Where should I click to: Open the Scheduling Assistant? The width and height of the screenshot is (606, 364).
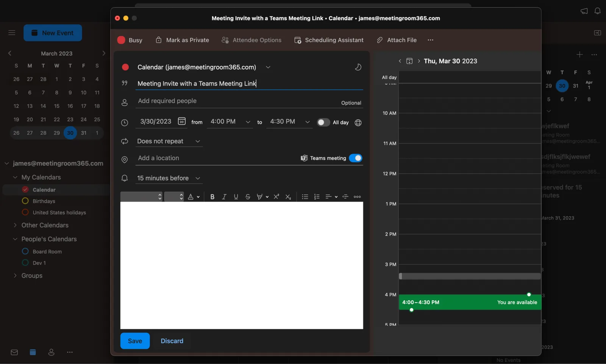click(x=329, y=40)
